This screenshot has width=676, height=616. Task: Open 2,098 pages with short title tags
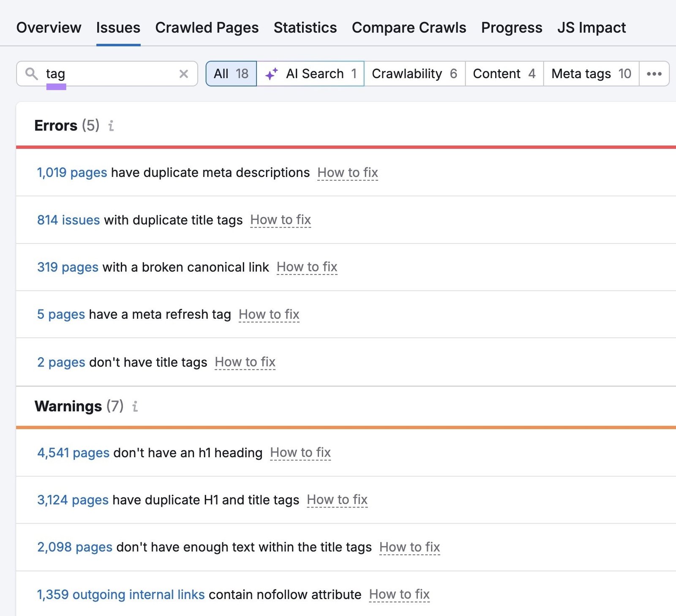tap(75, 548)
